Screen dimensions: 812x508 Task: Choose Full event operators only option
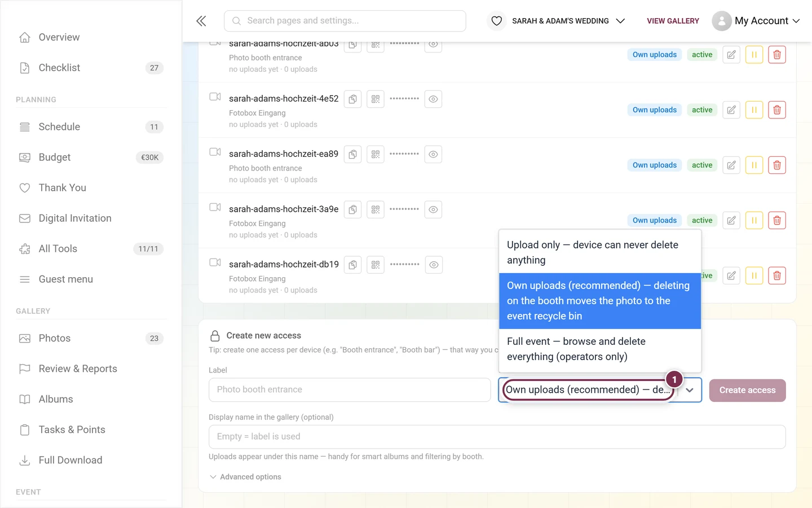600,349
